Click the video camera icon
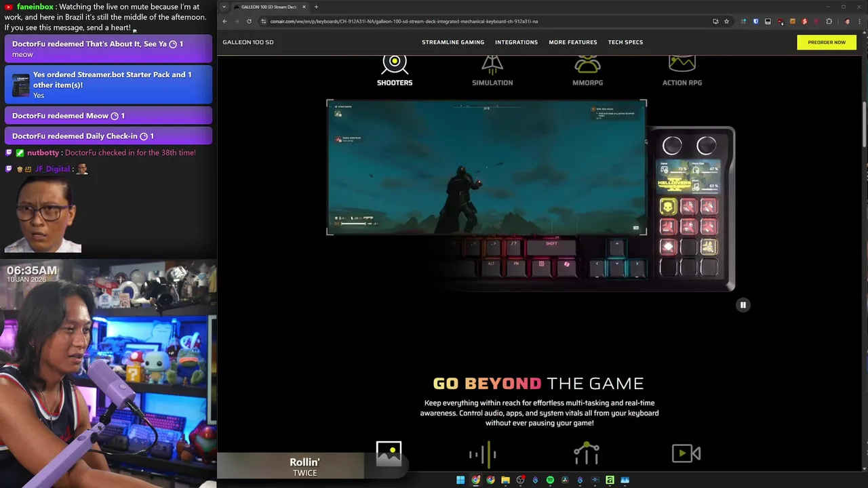 pyautogui.click(x=686, y=453)
